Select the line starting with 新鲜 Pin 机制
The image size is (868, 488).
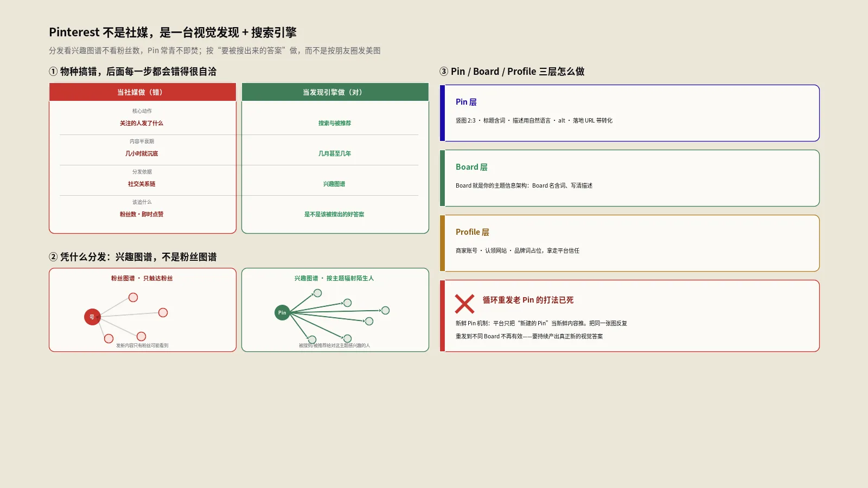pos(541,323)
